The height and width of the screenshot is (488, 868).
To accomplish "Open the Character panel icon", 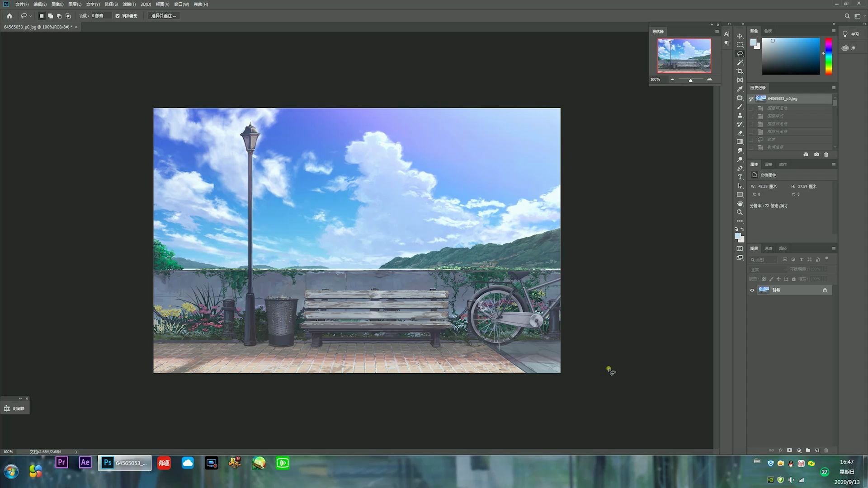I will pyautogui.click(x=726, y=34).
